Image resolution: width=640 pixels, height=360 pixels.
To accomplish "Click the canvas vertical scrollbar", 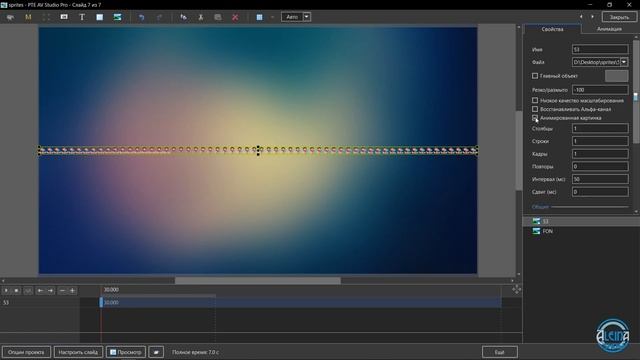I will click(x=519, y=150).
